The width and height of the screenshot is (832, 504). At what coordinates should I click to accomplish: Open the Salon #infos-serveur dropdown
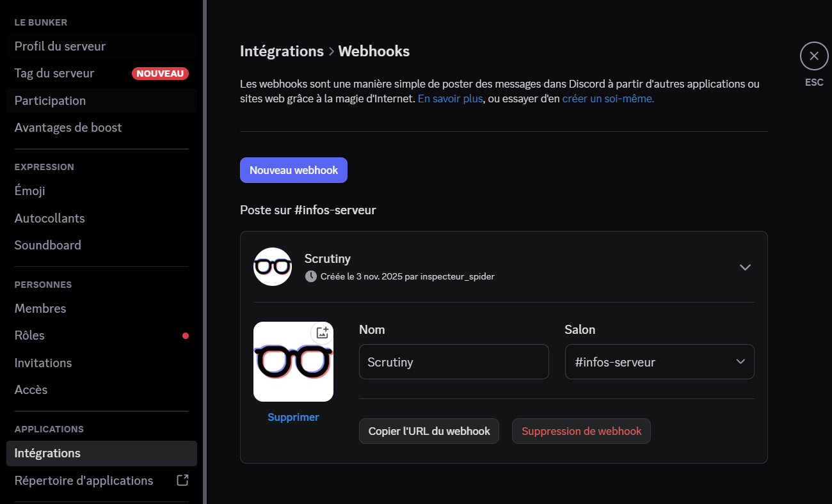(659, 362)
